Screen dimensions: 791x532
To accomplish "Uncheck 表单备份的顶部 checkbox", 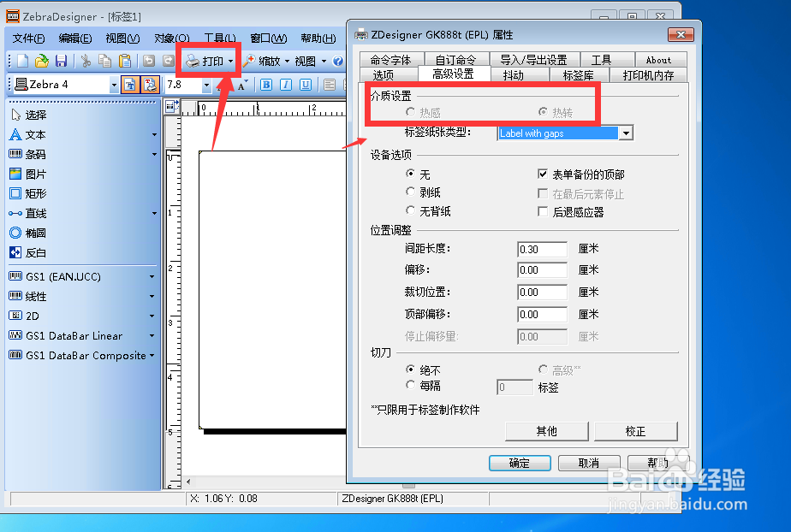I will [543, 174].
